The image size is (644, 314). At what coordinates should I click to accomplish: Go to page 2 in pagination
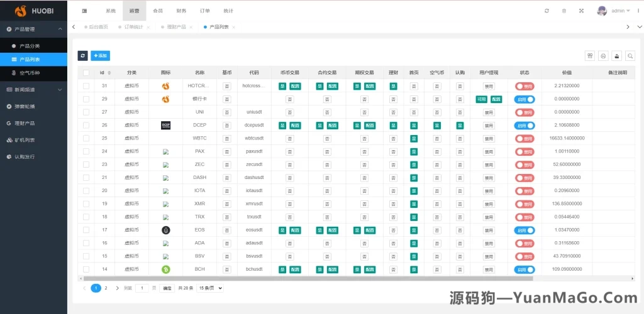click(x=106, y=288)
